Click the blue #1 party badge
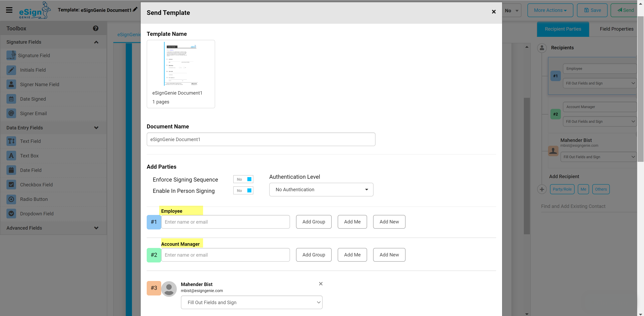 [x=154, y=222]
